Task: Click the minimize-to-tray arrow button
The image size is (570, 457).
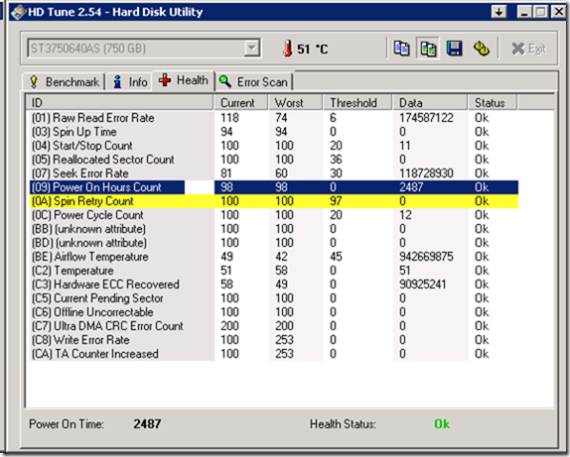Action: (x=499, y=12)
